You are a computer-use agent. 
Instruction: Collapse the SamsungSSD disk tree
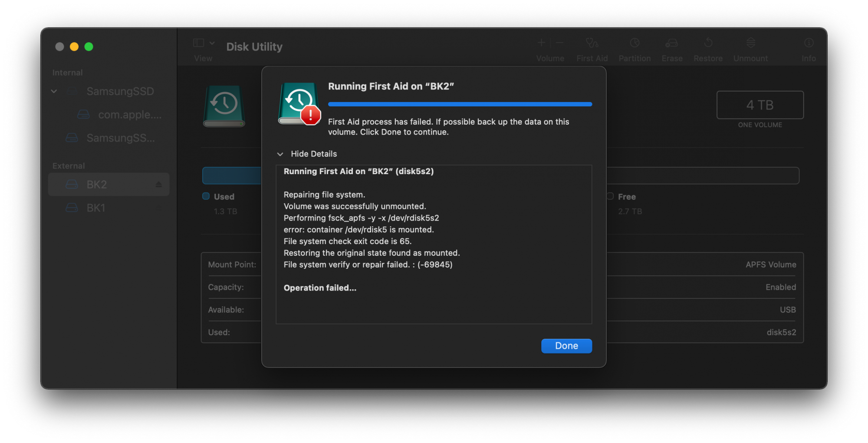coord(54,91)
